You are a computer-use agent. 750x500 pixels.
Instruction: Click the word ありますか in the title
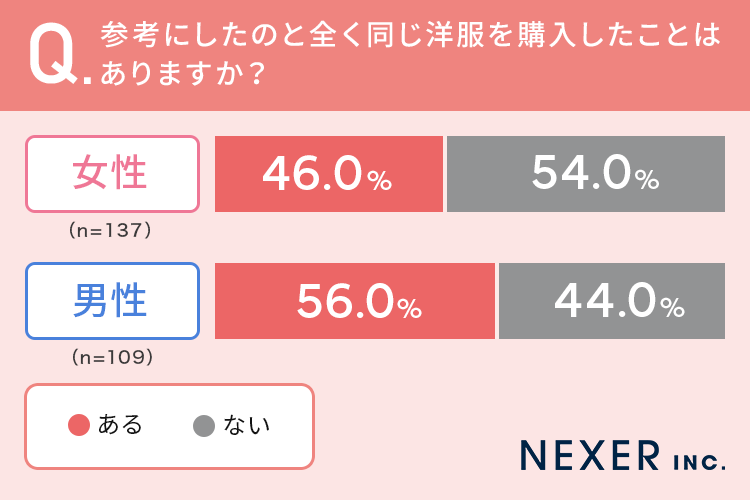click(x=171, y=76)
